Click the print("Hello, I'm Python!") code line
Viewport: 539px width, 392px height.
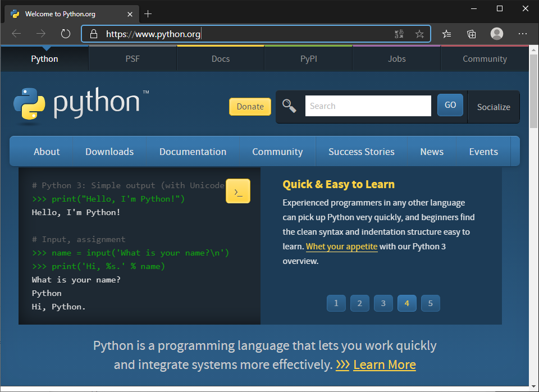[x=108, y=199]
